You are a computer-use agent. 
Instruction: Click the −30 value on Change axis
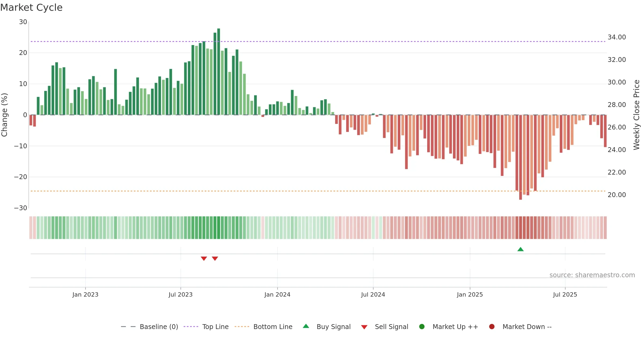(21, 208)
